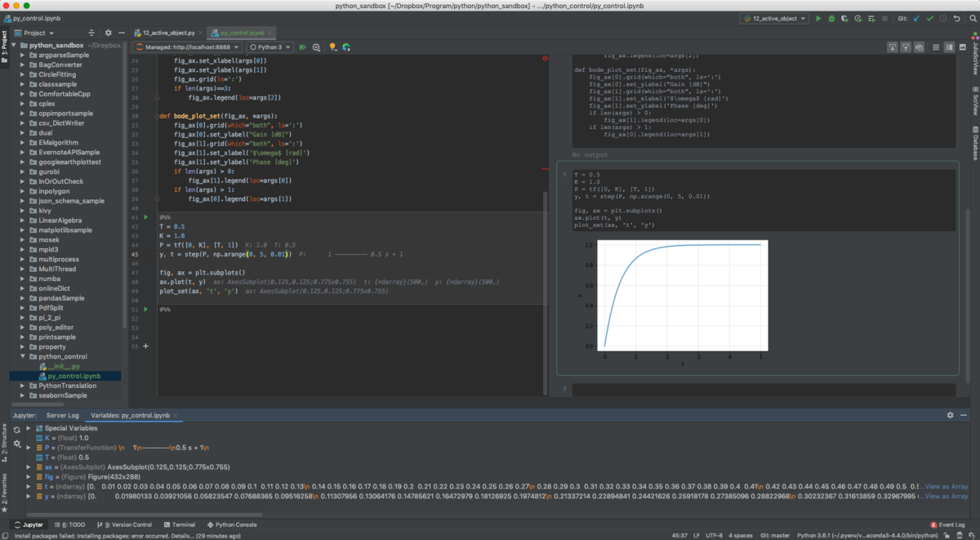Image resolution: width=980 pixels, height=540 pixels.
Task: Open the Version Control tool window
Action: pos(123,524)
